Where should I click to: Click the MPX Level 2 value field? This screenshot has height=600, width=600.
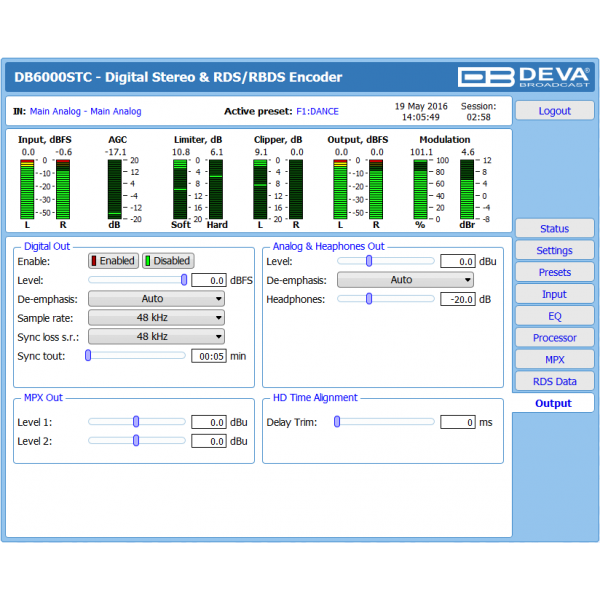point(209,441)
